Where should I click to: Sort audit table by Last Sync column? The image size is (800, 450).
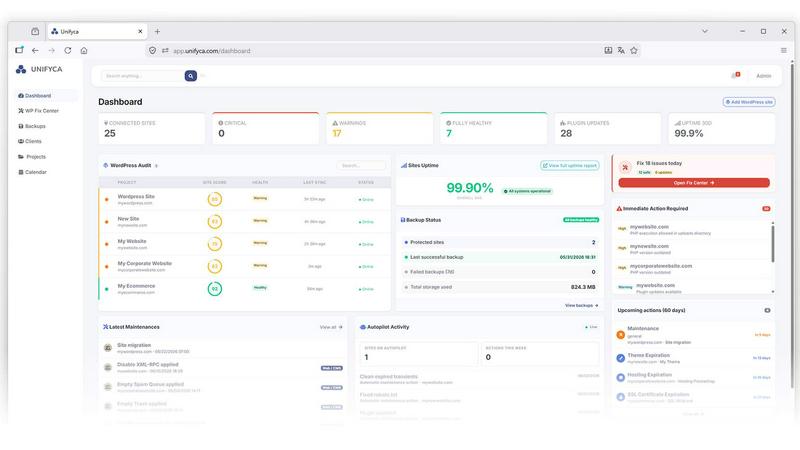pos(315,182)
